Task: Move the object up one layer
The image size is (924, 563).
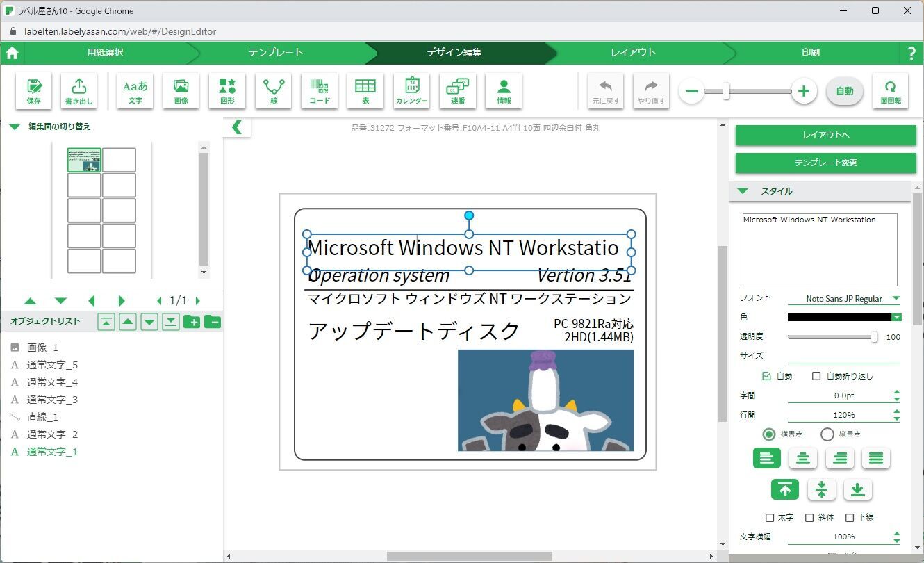Action: (128, 322)
